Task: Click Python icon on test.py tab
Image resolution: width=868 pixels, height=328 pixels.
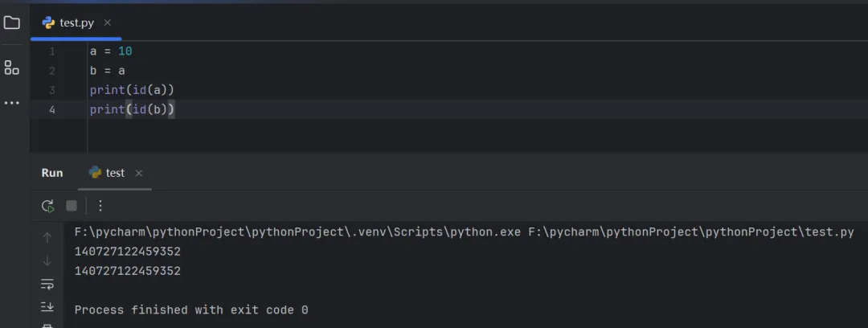Action: [x=49, y=23]
